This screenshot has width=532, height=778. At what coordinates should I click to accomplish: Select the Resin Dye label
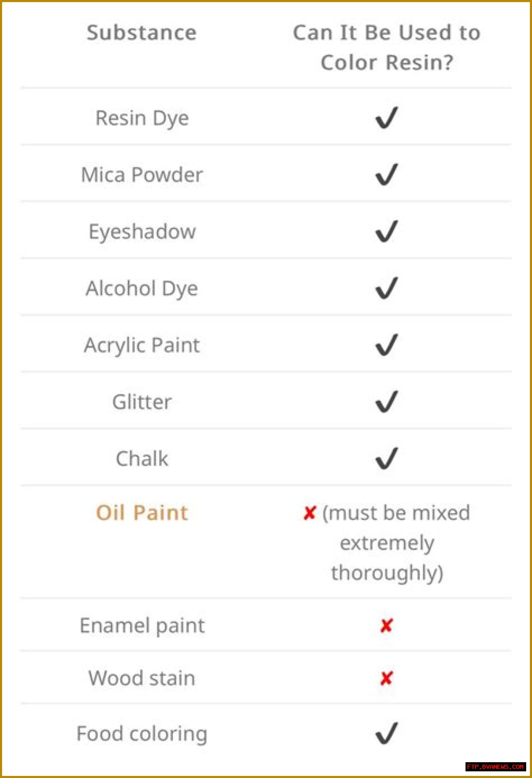pos(142,118)
